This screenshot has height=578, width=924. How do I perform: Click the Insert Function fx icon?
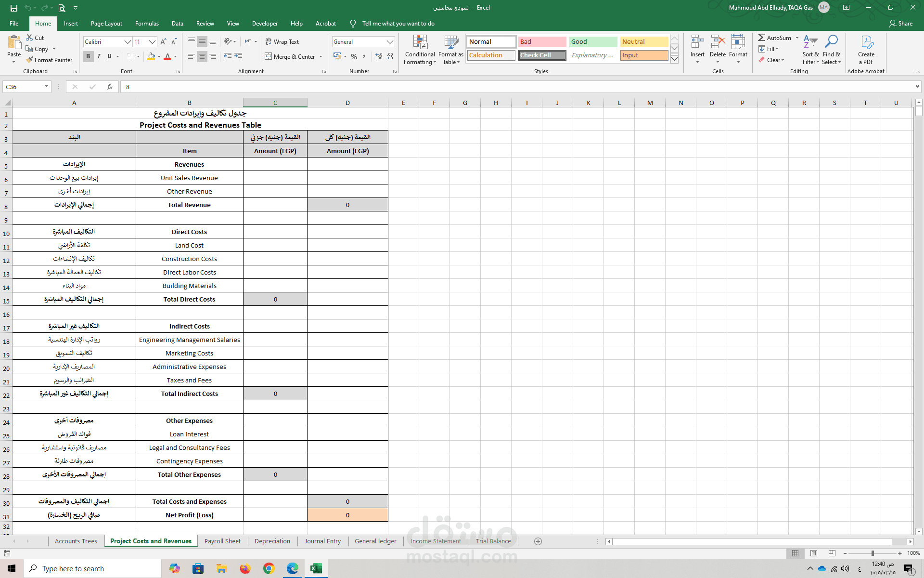click(x=110, y=87)
